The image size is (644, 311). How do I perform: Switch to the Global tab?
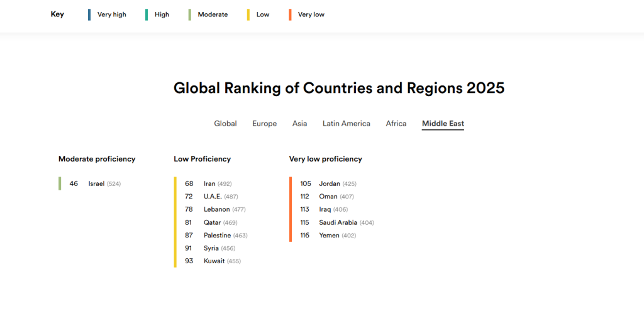click(225, 124)
